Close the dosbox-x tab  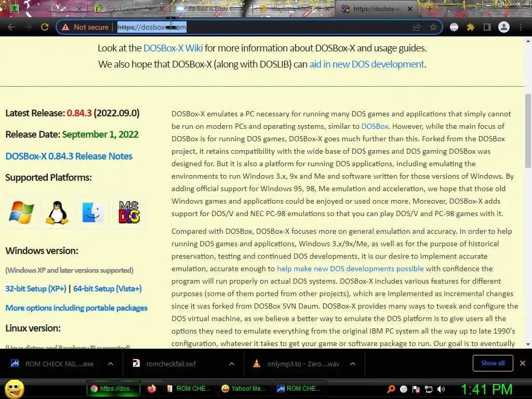(x=410, y=9)
